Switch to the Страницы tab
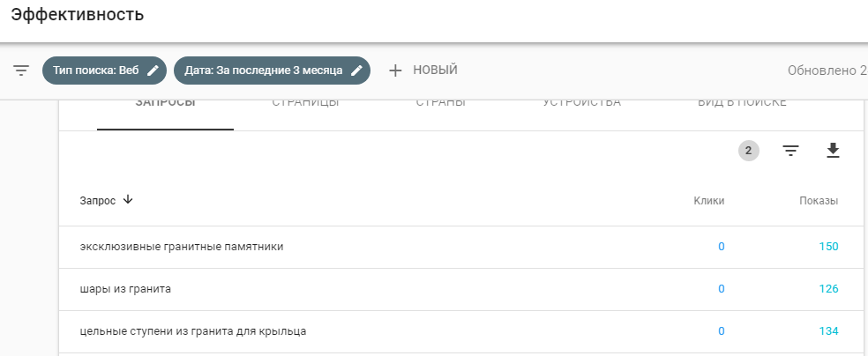The width and height of the screenshot is (868, 356). point(305,104)
